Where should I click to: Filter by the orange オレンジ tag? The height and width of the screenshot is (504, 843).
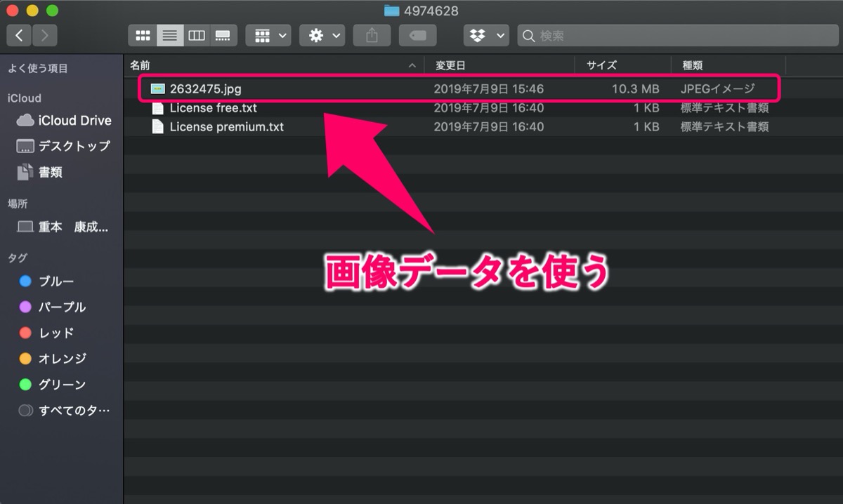53,359
